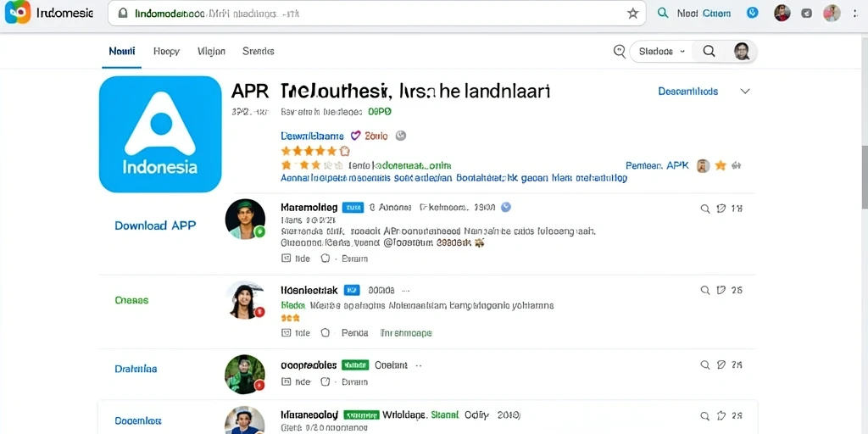Open the red-shirt profile avatar in toolbar
868x434 pixels.
pyautogui.click(x=782, y=13)
